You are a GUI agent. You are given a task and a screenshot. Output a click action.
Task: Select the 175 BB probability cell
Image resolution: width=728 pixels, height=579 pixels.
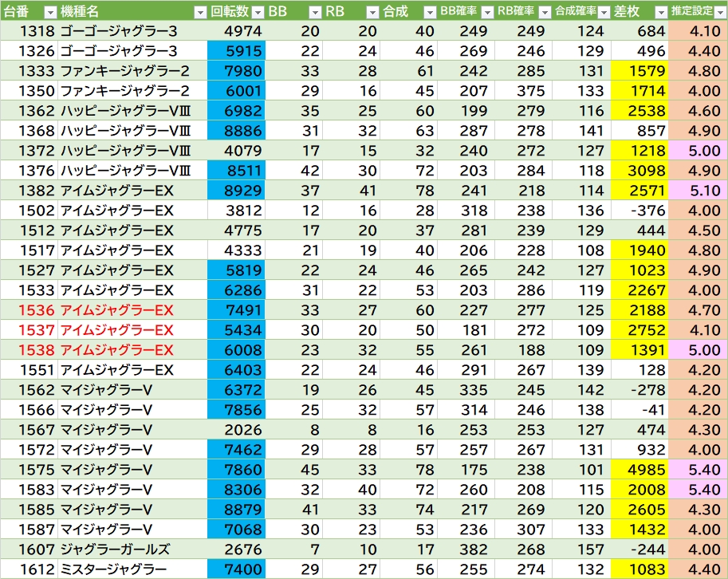point(466,471)
